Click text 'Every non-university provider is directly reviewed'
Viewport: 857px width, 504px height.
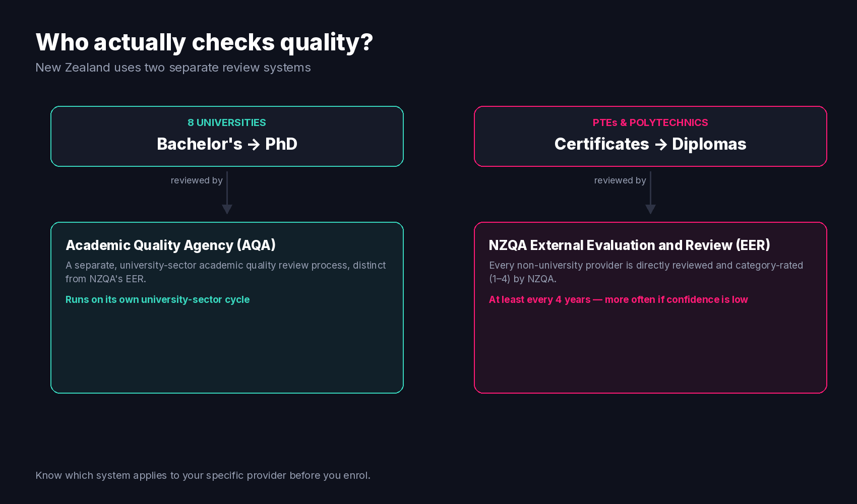[646, 272]
